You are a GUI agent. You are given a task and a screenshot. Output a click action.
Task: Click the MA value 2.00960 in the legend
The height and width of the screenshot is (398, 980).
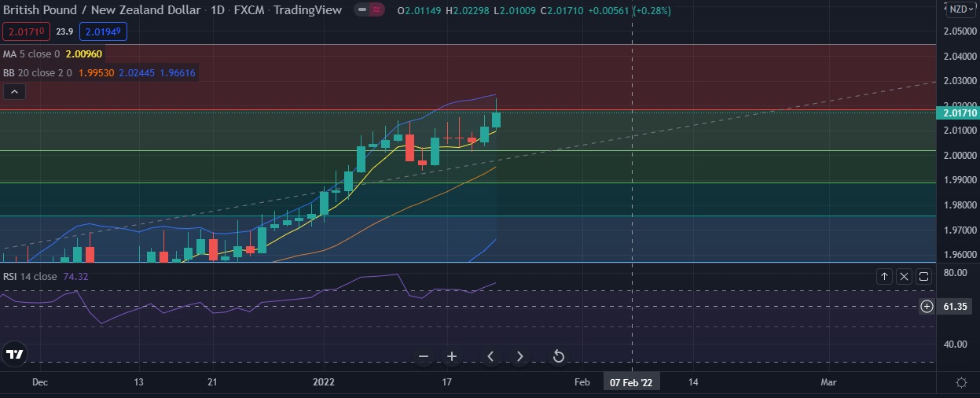(84, 54)
